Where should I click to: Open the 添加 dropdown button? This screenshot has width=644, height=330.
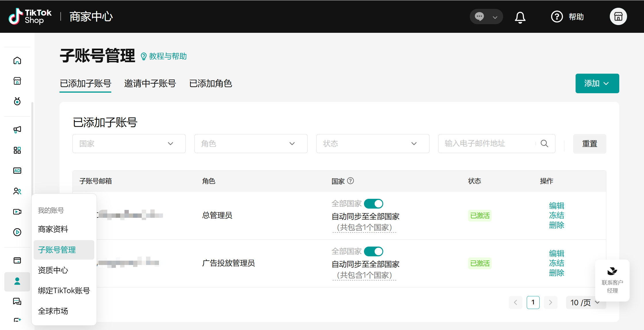597,83
